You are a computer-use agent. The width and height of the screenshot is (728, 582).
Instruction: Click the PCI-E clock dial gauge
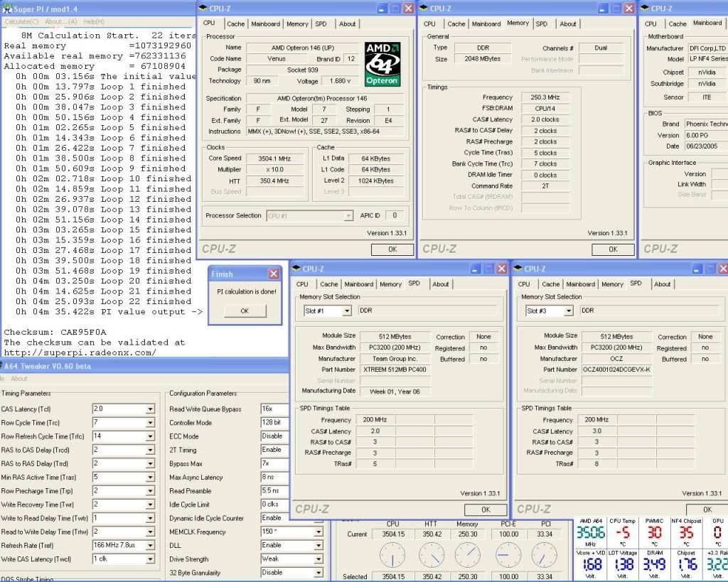coord(508,555)
